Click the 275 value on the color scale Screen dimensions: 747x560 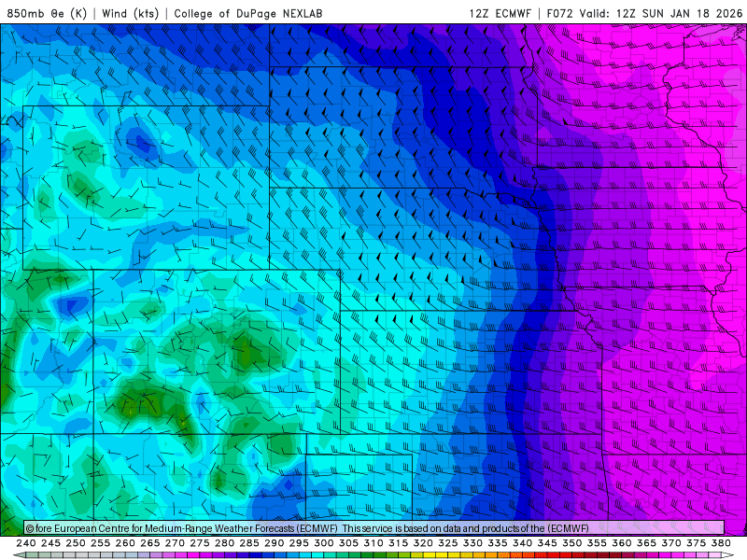pyautogui.click(x=200, y=543)
